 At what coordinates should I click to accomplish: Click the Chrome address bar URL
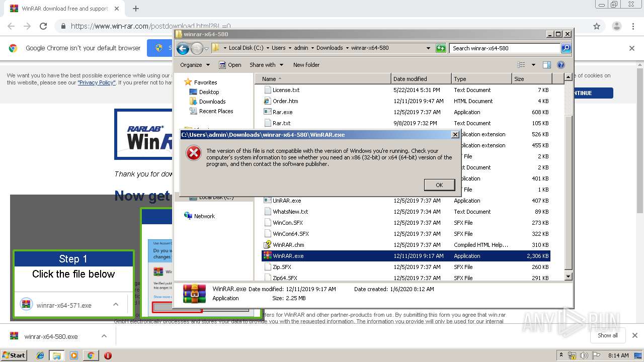point(151,26)
